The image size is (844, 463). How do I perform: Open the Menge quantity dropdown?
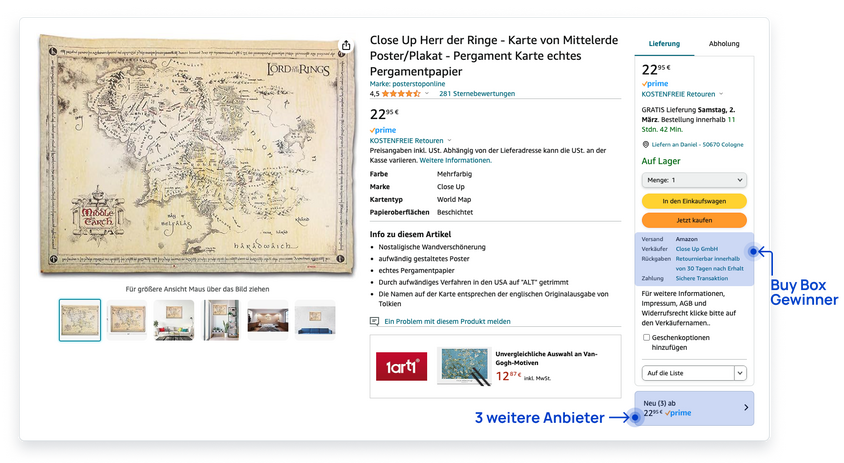(x=694, y=180)
